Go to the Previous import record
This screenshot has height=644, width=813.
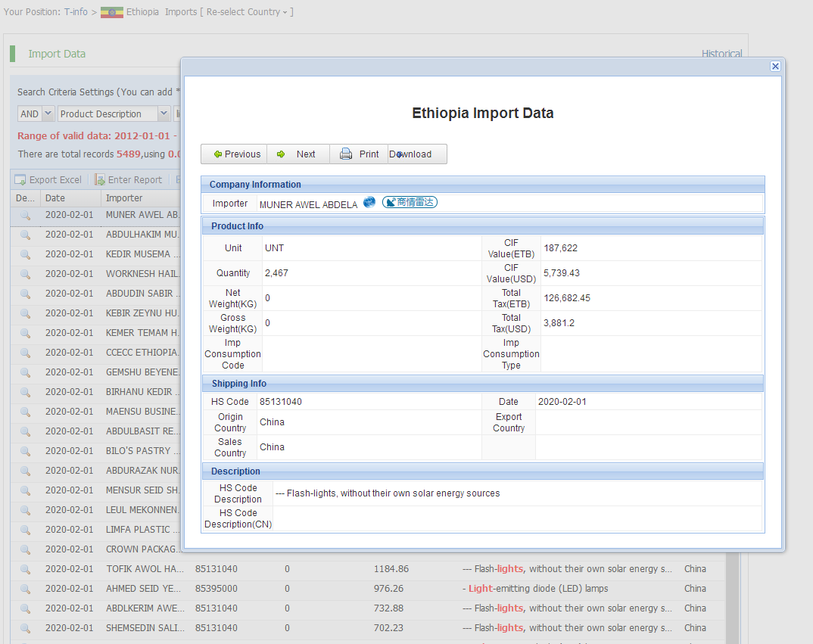[x=234, y=154]
